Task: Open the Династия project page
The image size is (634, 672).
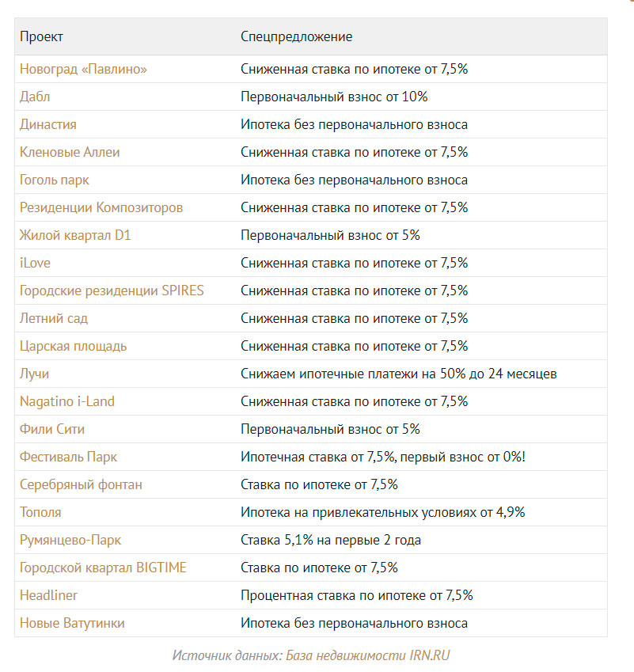Action: tap(47, 124)
